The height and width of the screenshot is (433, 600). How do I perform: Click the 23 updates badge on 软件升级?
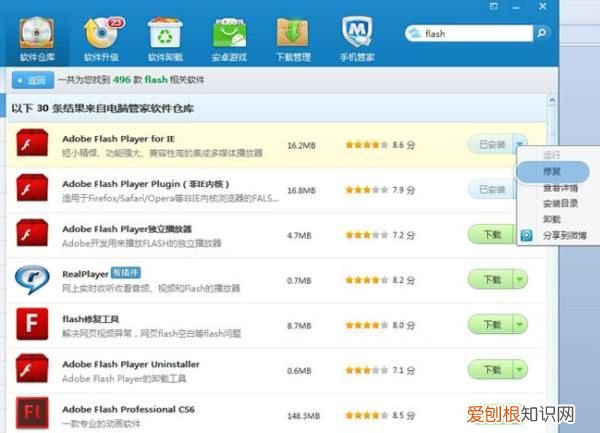[x=116, y=23]
